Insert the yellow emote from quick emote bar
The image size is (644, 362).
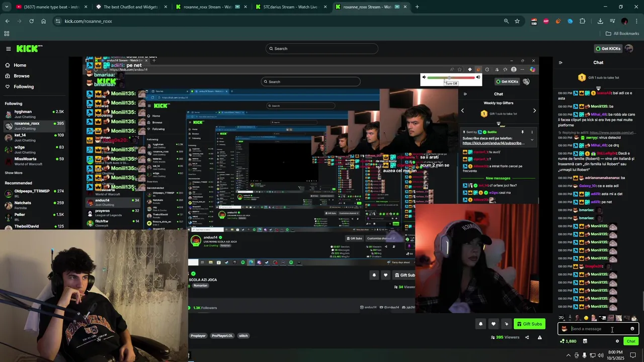(x=586, y=318)
